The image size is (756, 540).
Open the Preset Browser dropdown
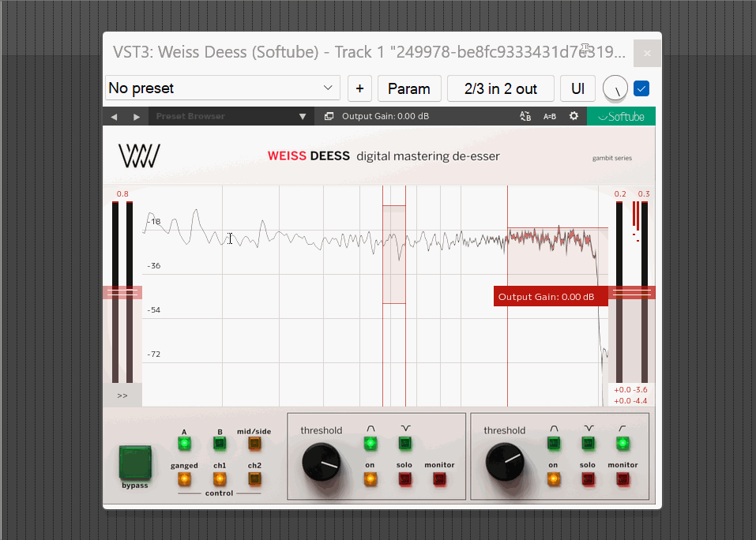pyautogui.click(x=231, y=116)
